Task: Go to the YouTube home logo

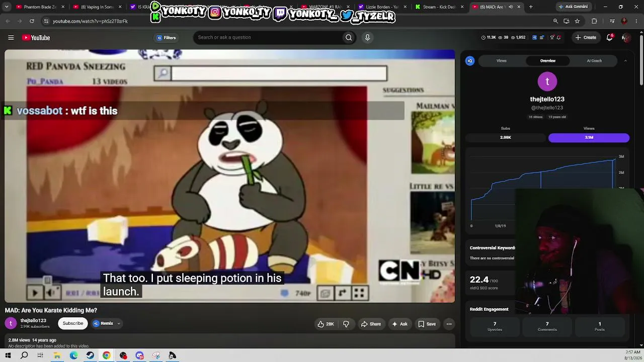Action: tap(36, 38)
